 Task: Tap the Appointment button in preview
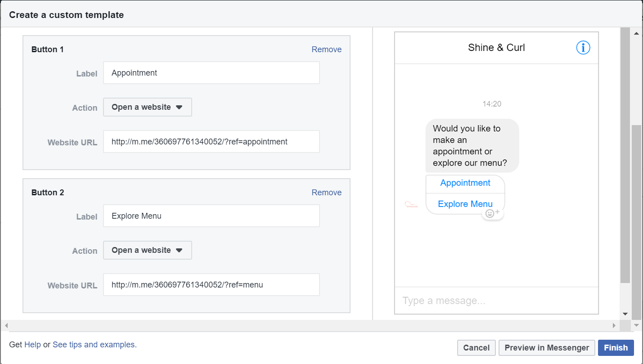click(465, 183)
